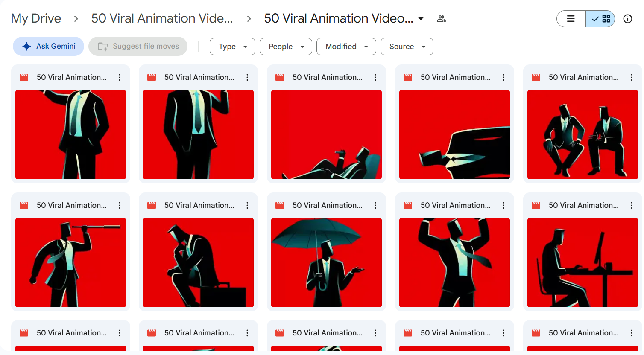Screen dimensions: 644x355
Task: Expand the Source filter dropdown
Action: pyautogui.click(x=407, y=47)
